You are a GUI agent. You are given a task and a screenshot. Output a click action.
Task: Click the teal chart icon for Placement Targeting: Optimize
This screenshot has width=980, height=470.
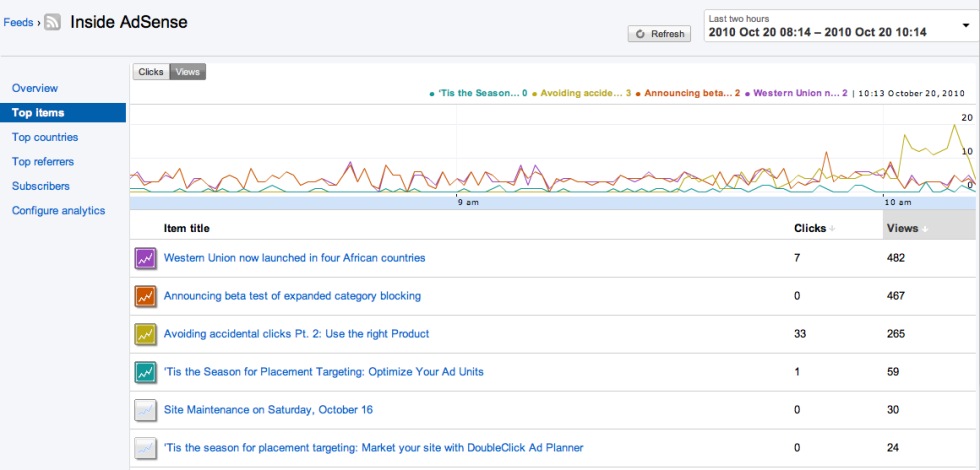click(146, 372)
